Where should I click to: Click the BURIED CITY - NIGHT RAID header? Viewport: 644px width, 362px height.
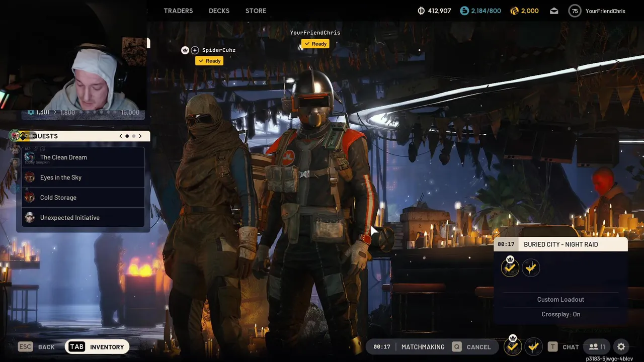[x=560, y=244]
